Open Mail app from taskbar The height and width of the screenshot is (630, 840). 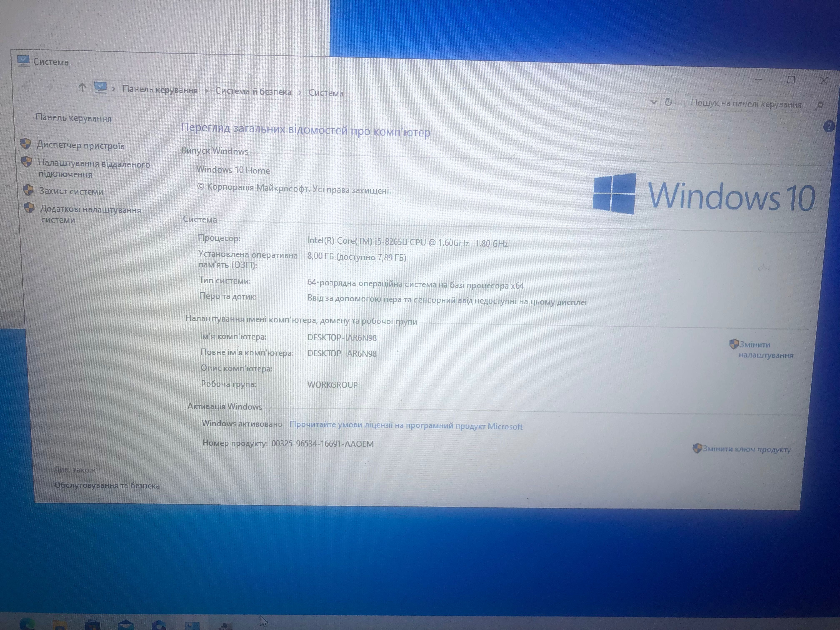click(x=125, y=625)
